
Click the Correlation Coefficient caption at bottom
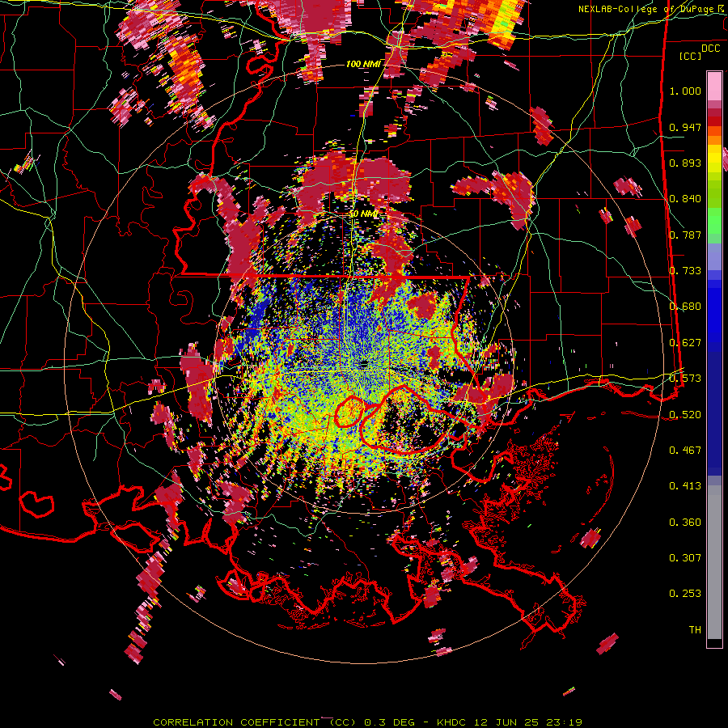(367, 722)
